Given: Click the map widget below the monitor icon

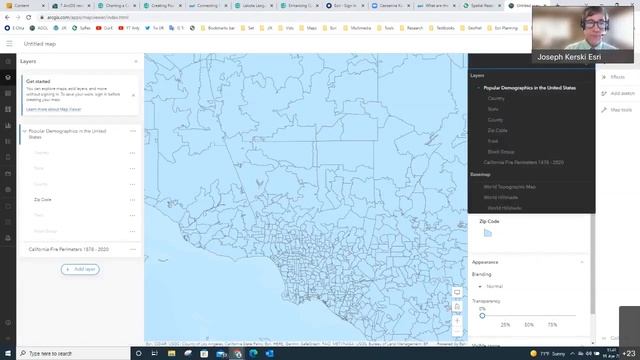Looking at the screenshot, I should (457, 307).
